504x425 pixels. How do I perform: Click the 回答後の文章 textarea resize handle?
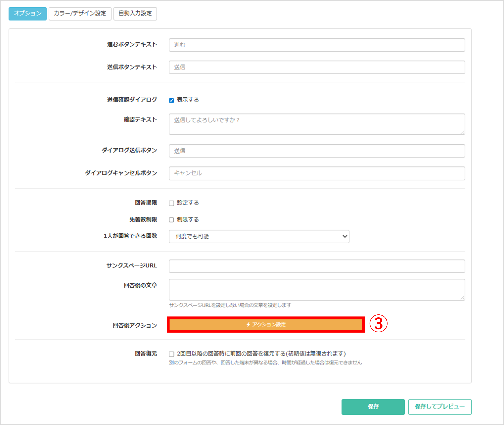[462, 298]
